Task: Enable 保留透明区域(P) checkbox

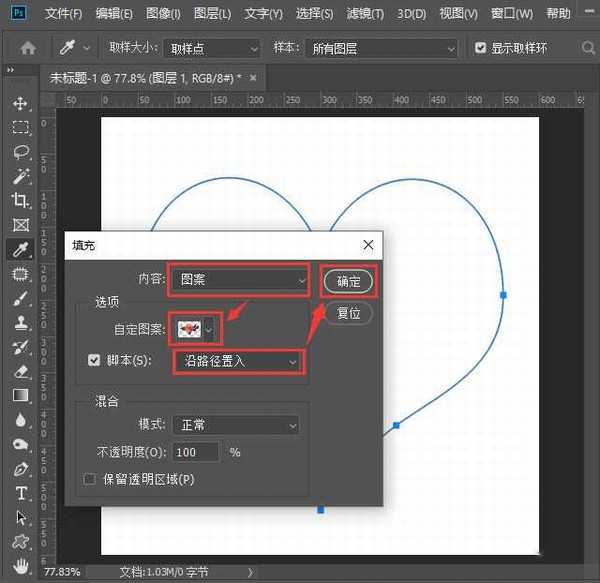Action: pos(92,479)
